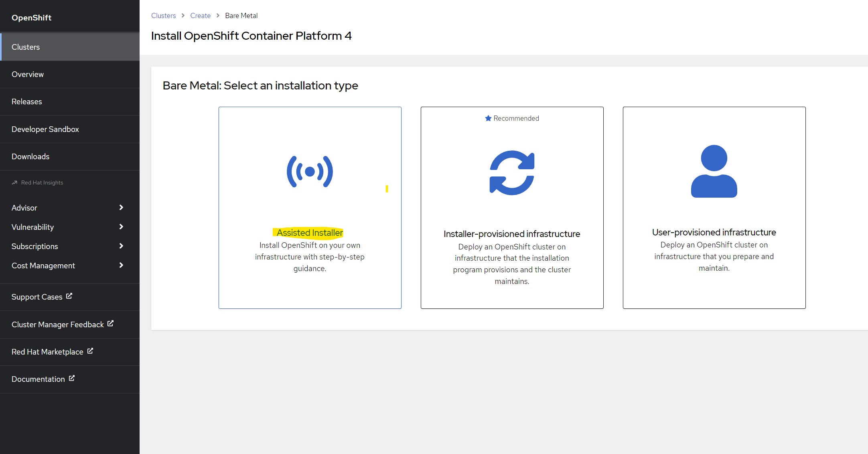Click external link icon beside Cluster Manager Feedback
The width and height of the screenshot is (868, 454).
(x=110, y=323)
